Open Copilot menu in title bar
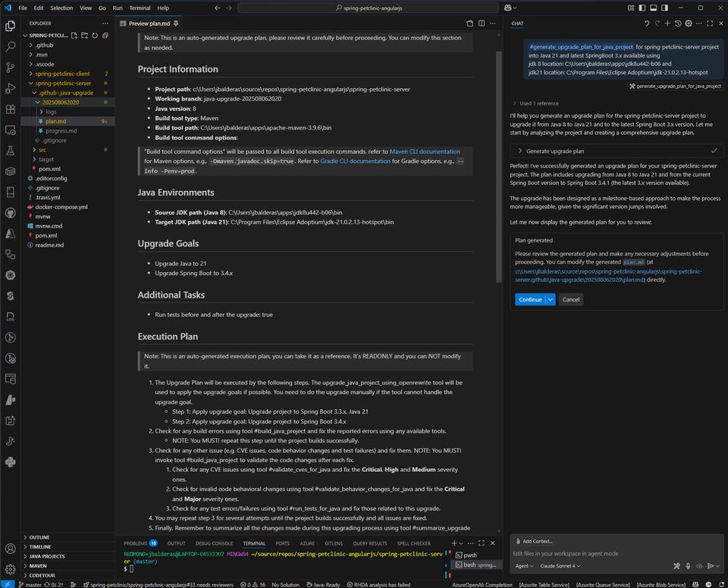 (x=510, y=8)
